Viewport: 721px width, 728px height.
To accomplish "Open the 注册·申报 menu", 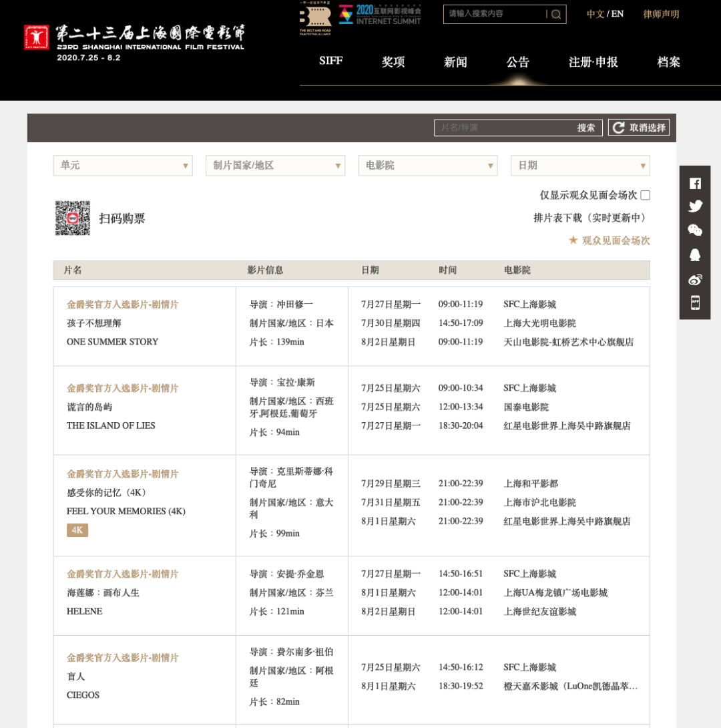I will pos(593,61).
